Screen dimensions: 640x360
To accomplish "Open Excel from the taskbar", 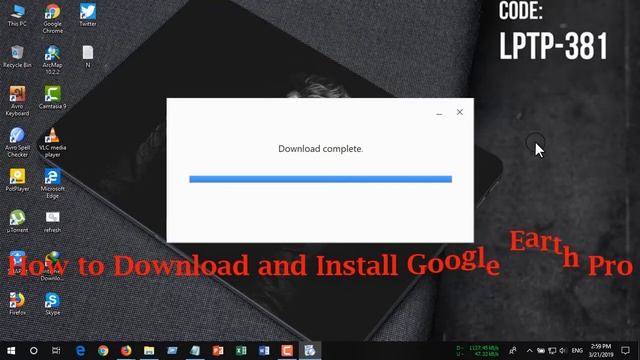I will pos(241,351).
